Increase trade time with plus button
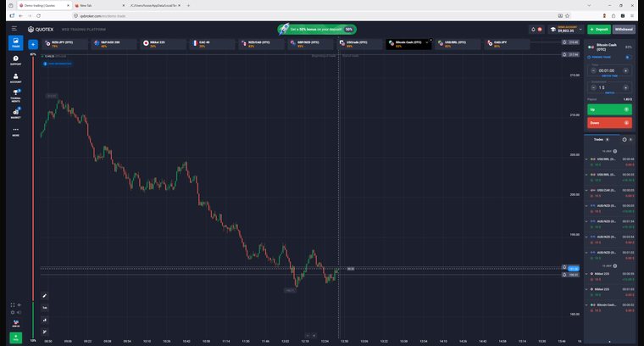 tap(626, 70)
